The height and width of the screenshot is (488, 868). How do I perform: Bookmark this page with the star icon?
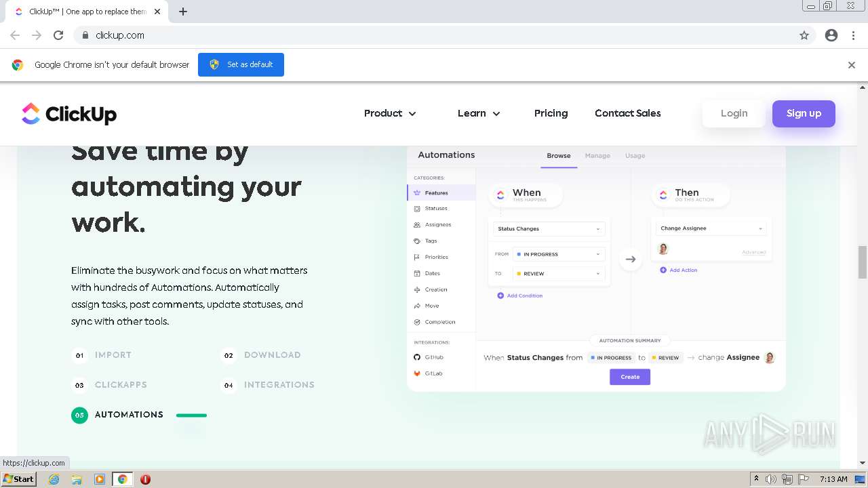(x=804, y=35)
